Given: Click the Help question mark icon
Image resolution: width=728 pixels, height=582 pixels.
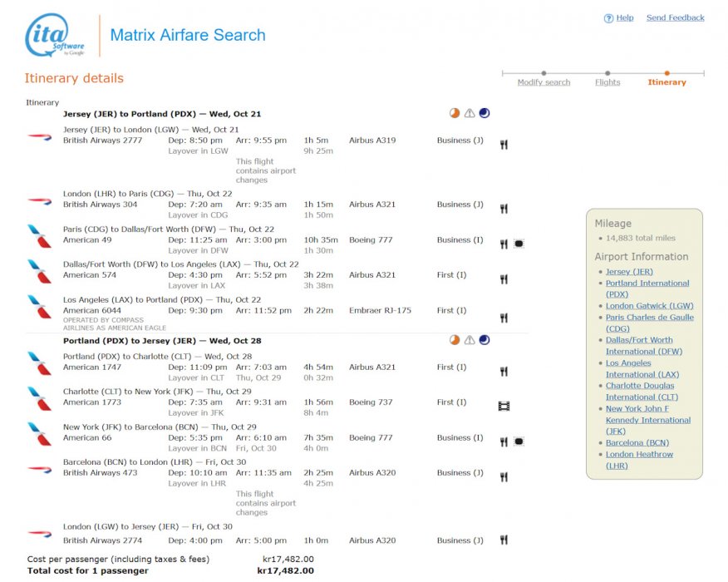Looking at the screenshot, I should coord(608,18).
